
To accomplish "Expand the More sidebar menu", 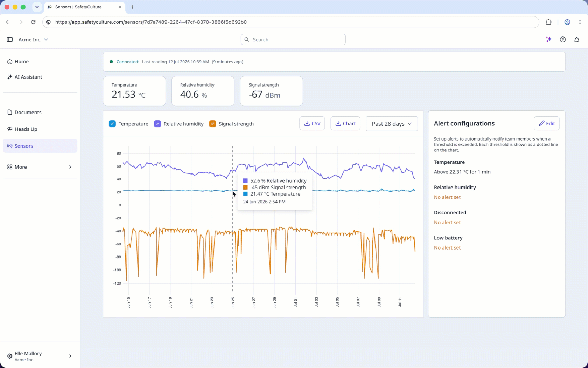I will click(x=40, y=167).
